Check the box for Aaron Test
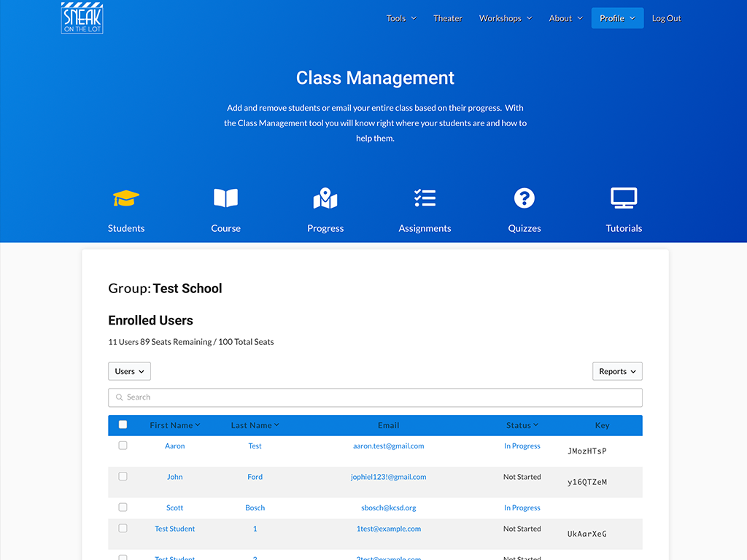The width and height of the screenshot is (747, 560). coord(123,446)
